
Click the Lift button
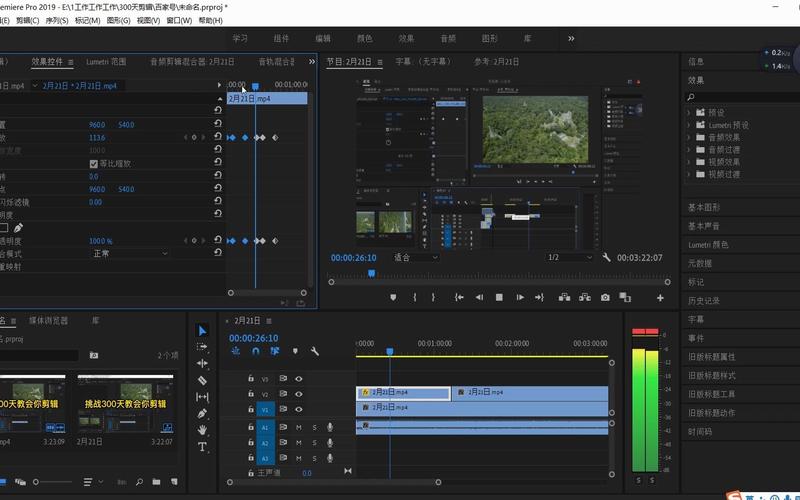pos(564,297)
